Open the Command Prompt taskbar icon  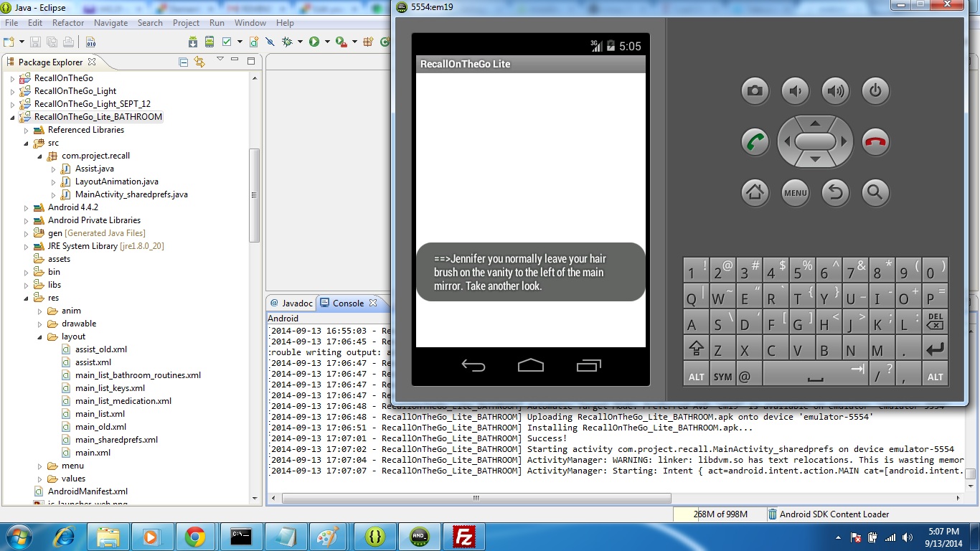point(241,536)
